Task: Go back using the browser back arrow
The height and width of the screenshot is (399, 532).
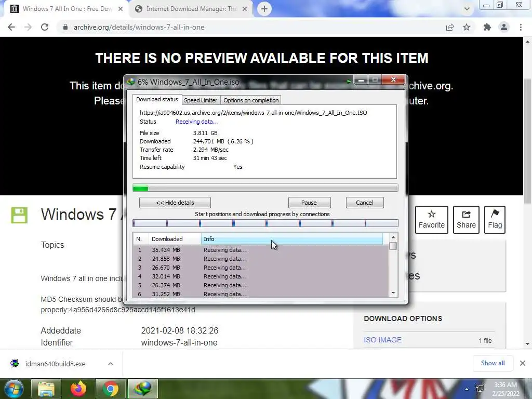Action: (x=11, y=27)
